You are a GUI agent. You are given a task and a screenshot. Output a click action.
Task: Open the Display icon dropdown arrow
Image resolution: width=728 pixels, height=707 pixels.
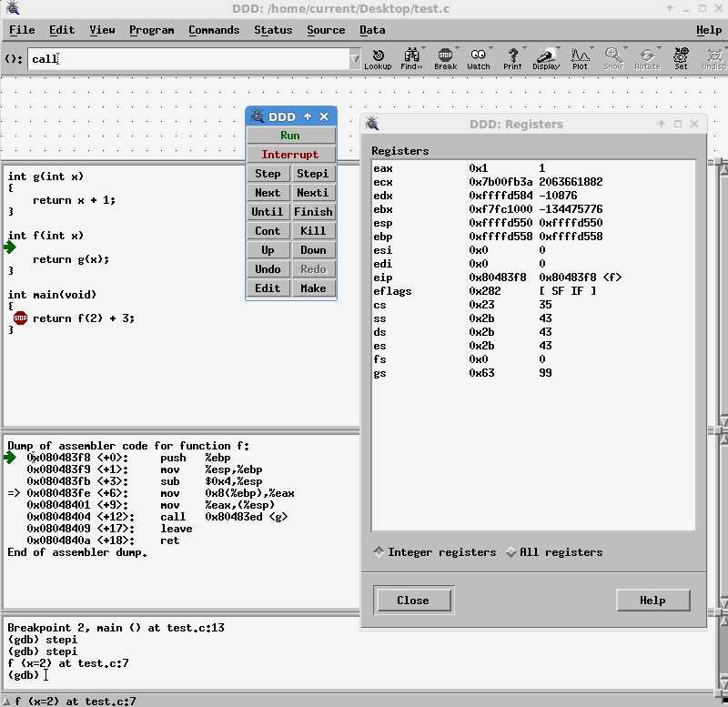(559, 48)
